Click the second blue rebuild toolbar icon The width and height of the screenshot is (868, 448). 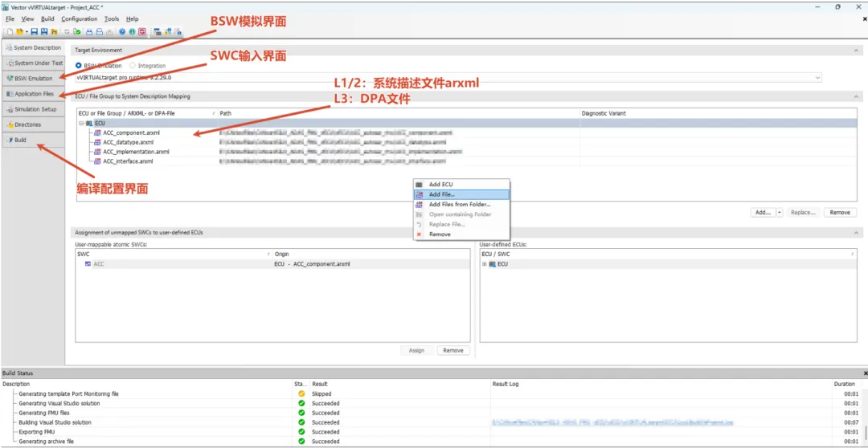(99, 32)
